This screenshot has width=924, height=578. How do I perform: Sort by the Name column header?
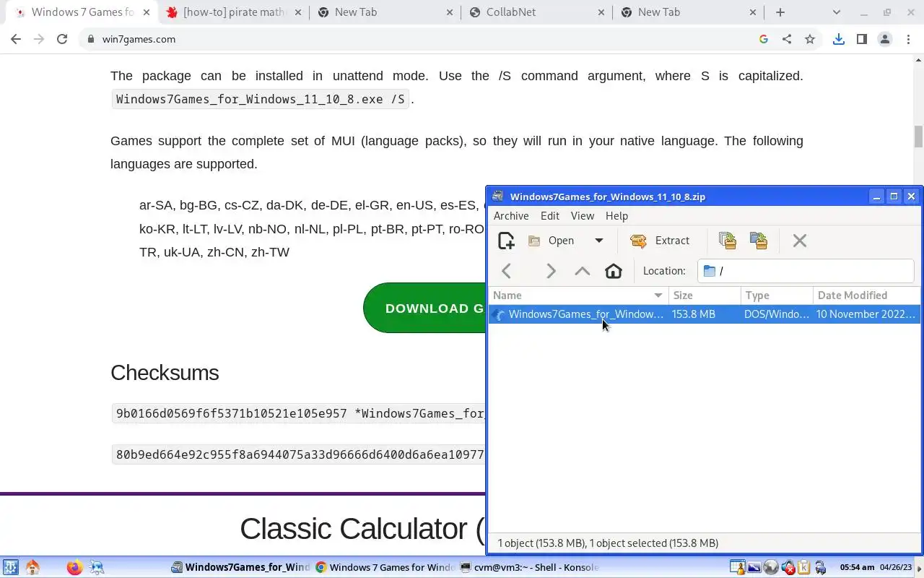pyautogui.click(x=578, y=296)
